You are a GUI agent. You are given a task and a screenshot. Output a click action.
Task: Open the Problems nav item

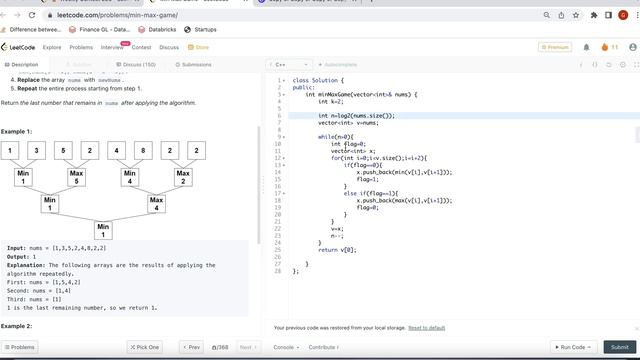(x=81, y=47)
